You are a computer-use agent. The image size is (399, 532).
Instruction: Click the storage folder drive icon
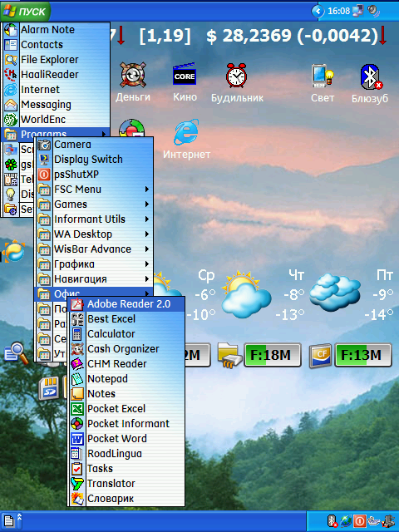(229, 355)
